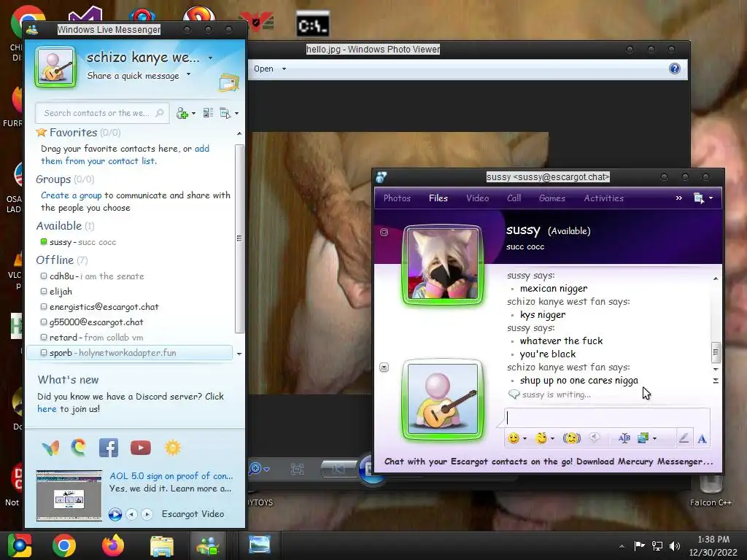This screenshot has height=560, width=747.
Task: Show hidden system tray icons arrow
Action: coord(622,546)
